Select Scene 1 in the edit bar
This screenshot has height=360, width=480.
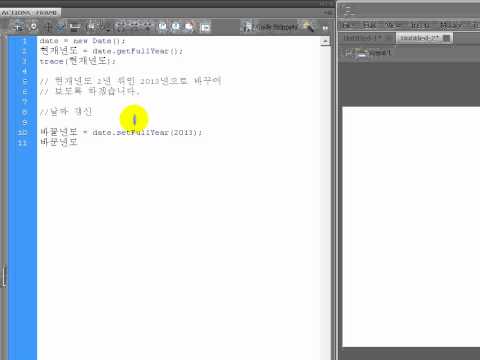[374, 53]
